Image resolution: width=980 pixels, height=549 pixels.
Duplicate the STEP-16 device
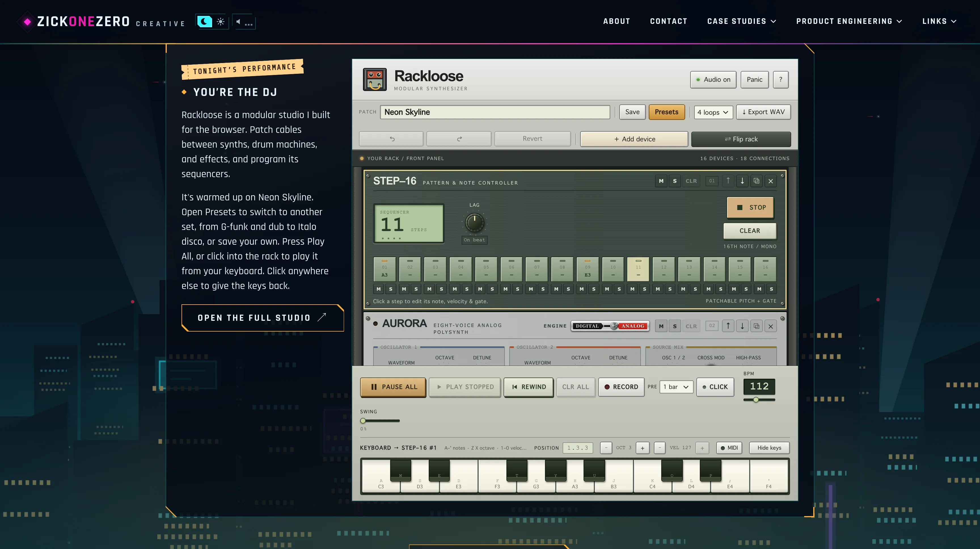[x=756, y=181]
